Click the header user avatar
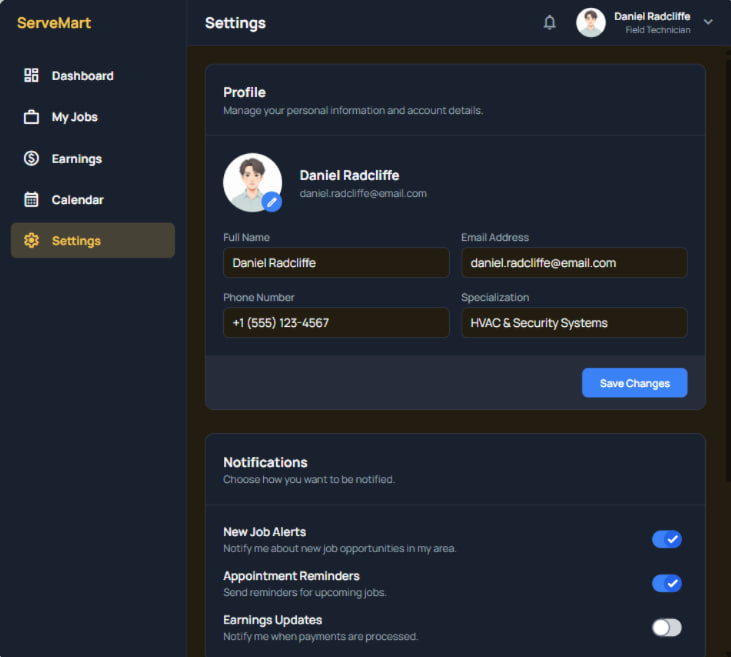731x657 pixels. 591,22
